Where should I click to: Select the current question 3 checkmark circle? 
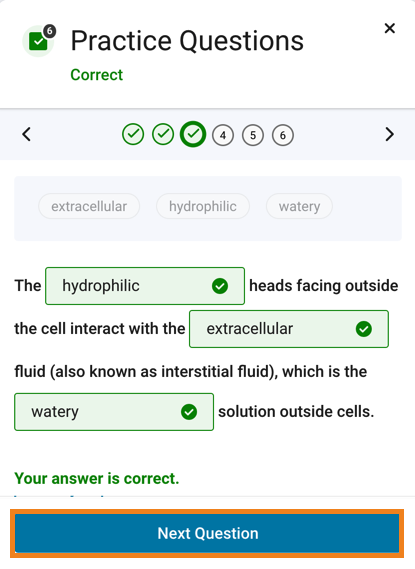click(x=193, y=134)
